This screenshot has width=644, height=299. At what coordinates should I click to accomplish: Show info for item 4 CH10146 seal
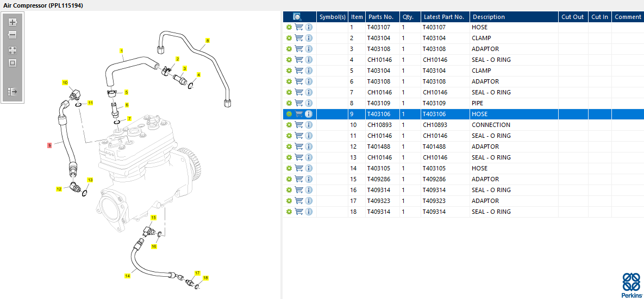pyautogui.click(x=309, y=60)
